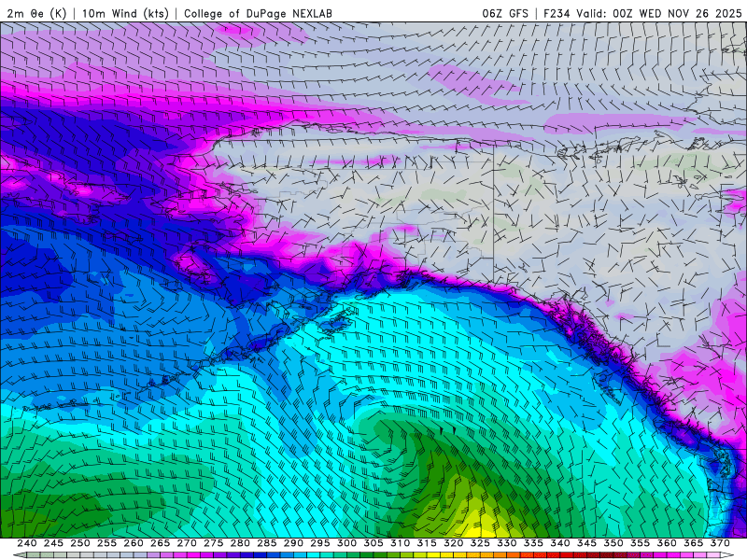Click the 300 scale label
747x560 pixels.
(x=346, y=543)
